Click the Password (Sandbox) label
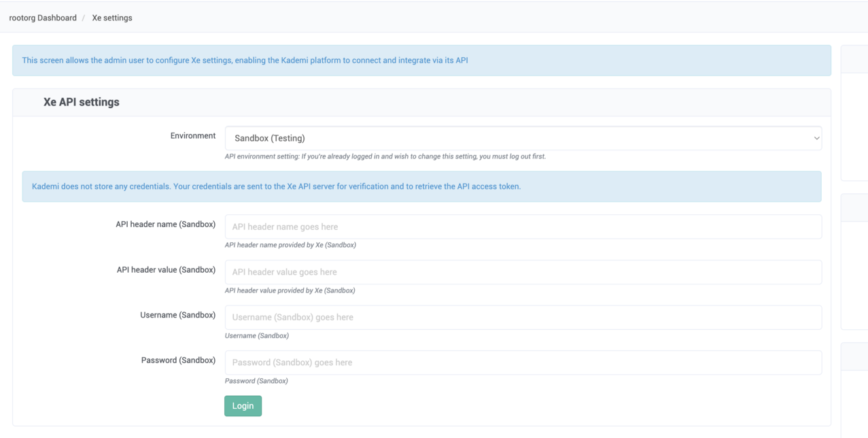 [178, 360]
